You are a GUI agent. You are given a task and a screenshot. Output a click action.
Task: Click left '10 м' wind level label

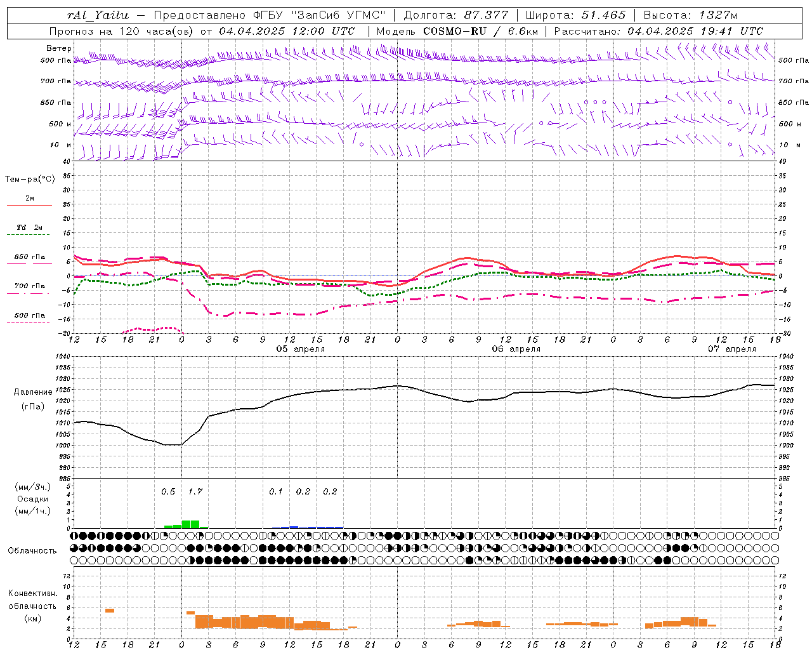[x=61, y=145]
